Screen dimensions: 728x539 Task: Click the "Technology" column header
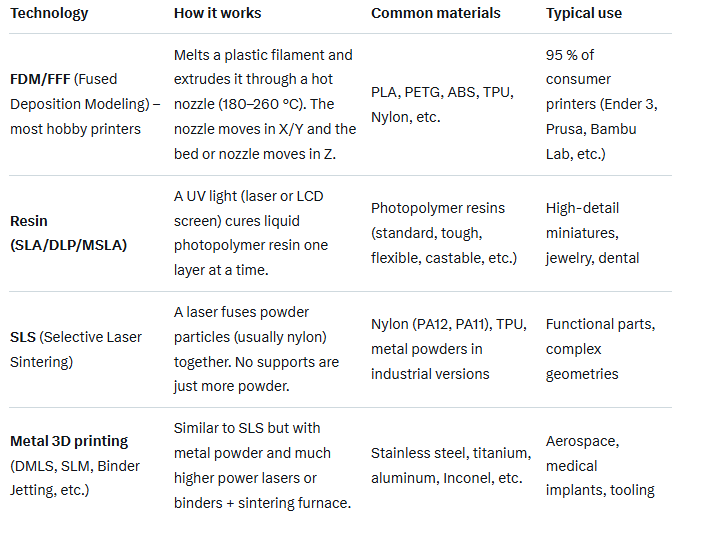[x=49, y=14]
